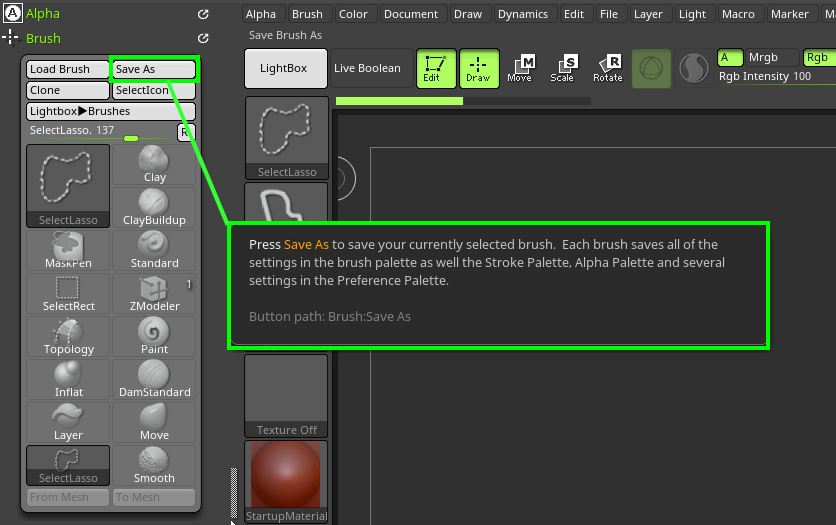Choose the DamStandard brush
The height and width of the screenshot is (525, 836).
(154, 379)
